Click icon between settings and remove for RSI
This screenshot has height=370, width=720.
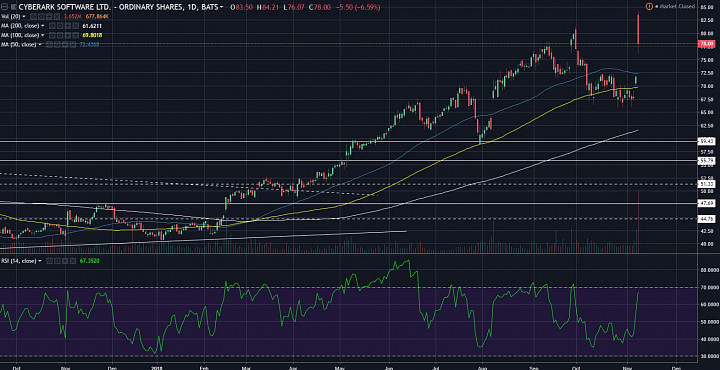tap(65, 261)
